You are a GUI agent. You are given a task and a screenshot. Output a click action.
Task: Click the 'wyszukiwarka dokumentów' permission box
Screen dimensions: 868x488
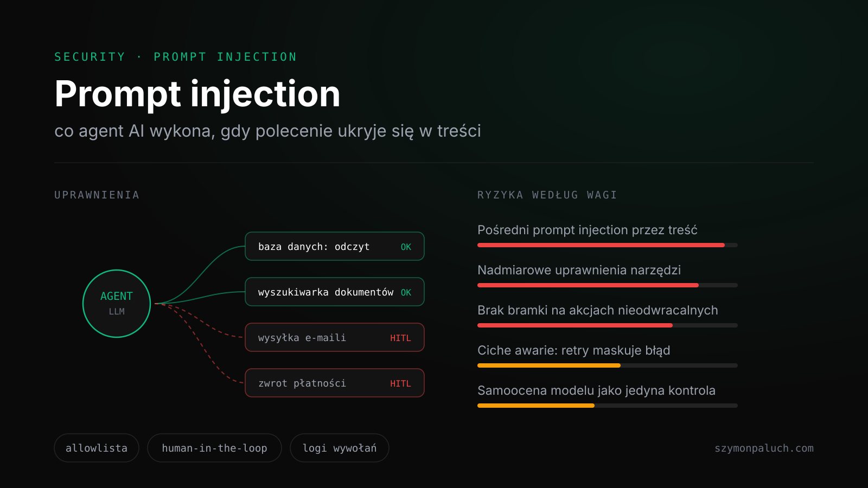point(335,292)
